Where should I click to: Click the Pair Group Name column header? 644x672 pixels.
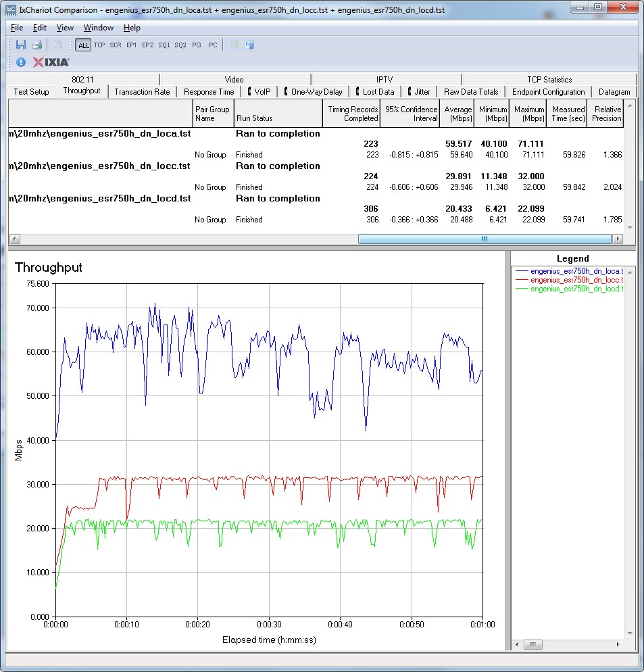click(213, 114)
